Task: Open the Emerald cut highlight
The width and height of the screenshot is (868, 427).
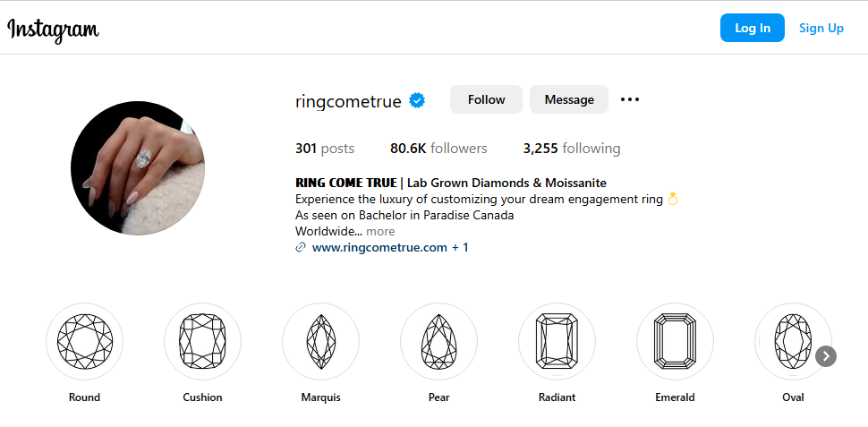Action: (x=675, y=342)
